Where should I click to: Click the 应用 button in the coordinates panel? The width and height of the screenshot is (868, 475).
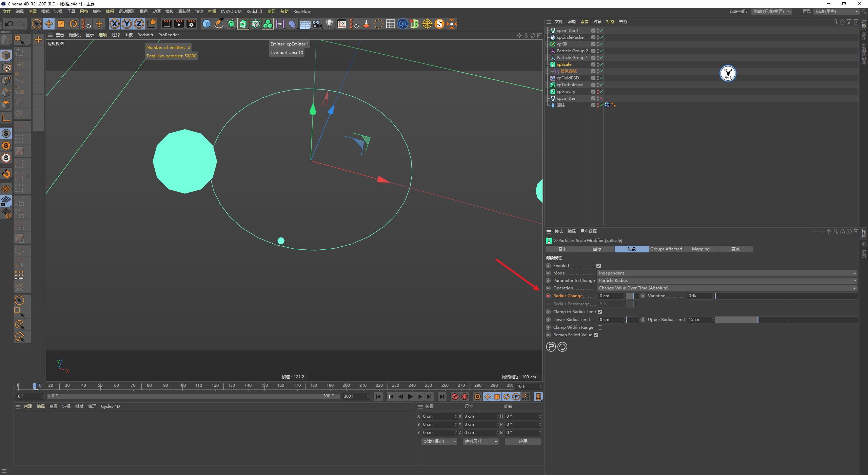click(x=523, y=441)
